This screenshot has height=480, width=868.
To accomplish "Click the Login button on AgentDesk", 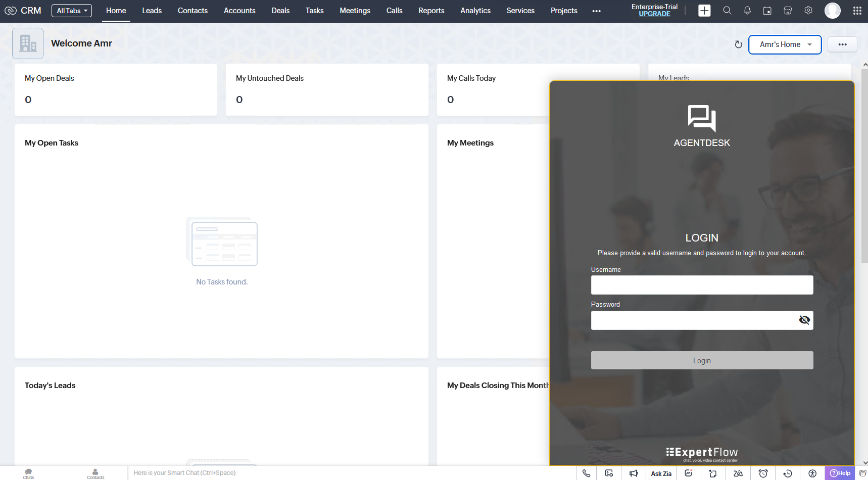I will 702,360.
